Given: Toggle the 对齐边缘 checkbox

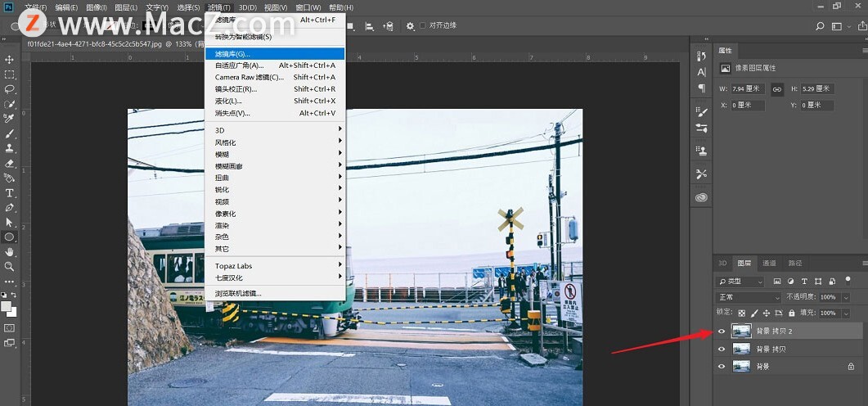Looking at the screenshot, I should tap(423, 26).
